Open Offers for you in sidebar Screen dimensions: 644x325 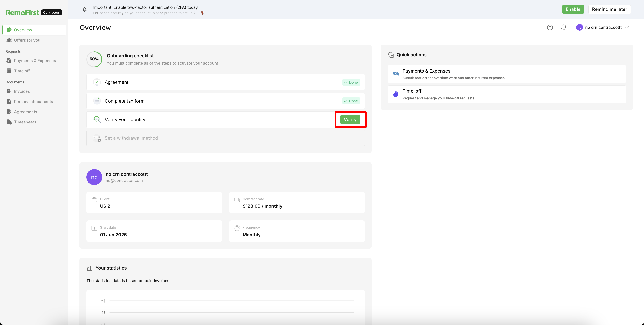(x=34, y=40)
